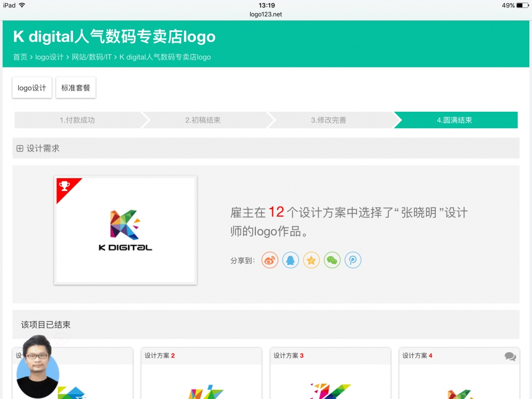Click the plus icon beside 设计需求

(x=20, y=149)
